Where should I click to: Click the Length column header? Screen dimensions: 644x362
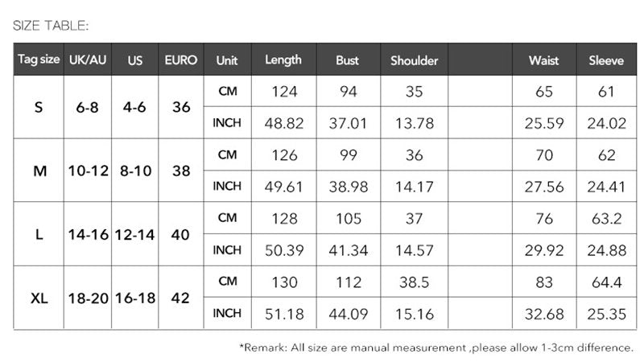click(283, 60)
